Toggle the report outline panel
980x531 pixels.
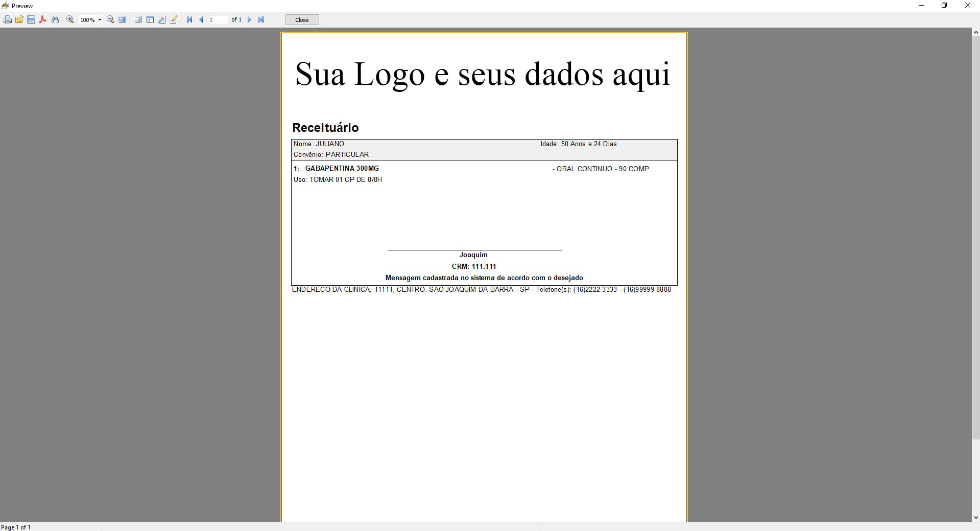point(138,20)
